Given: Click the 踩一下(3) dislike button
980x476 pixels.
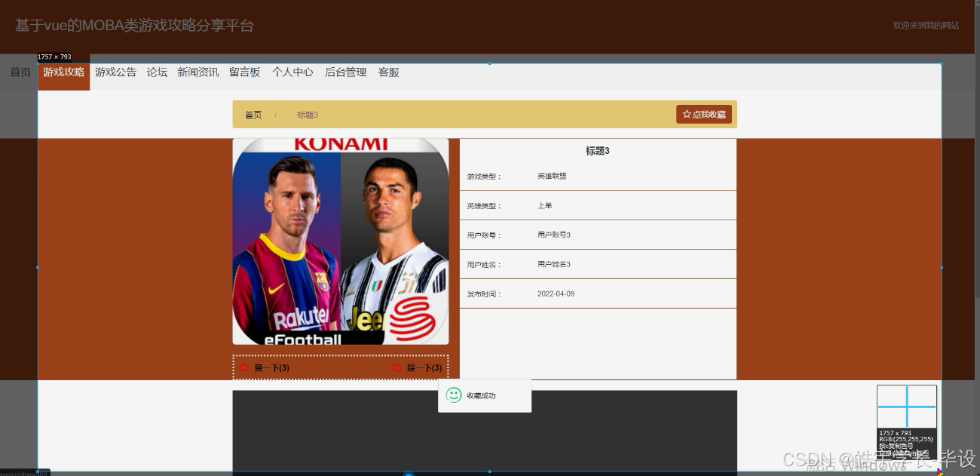Looking at the screenshot, I should [417, 367].
